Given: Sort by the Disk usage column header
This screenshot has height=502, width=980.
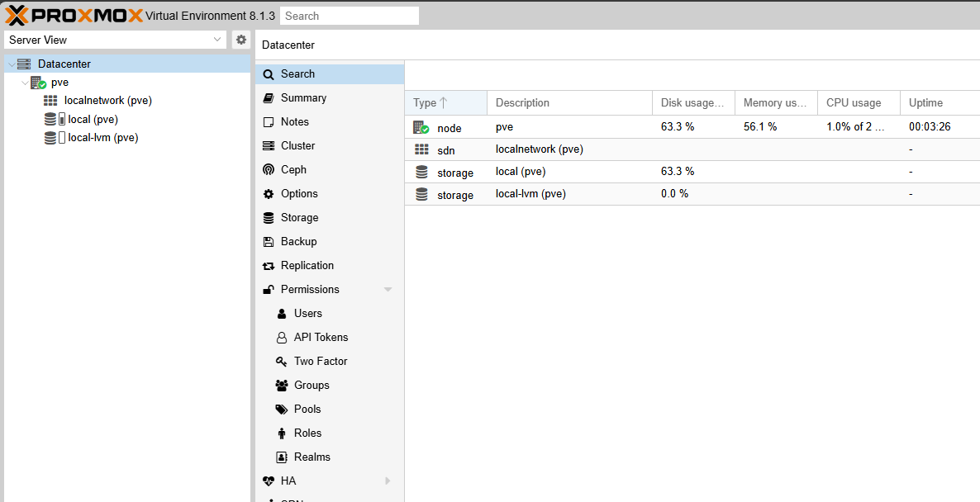Looking at the screenshot, I should coord(693,103).
